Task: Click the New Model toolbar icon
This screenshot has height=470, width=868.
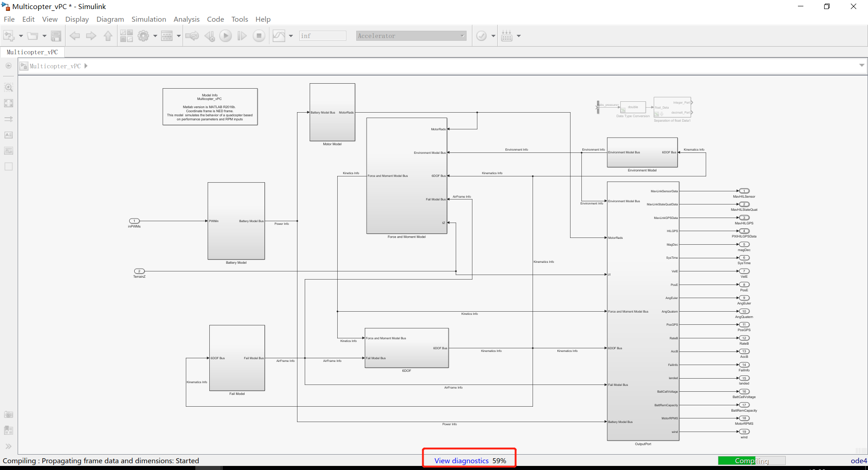Action: tap(9, 36)
